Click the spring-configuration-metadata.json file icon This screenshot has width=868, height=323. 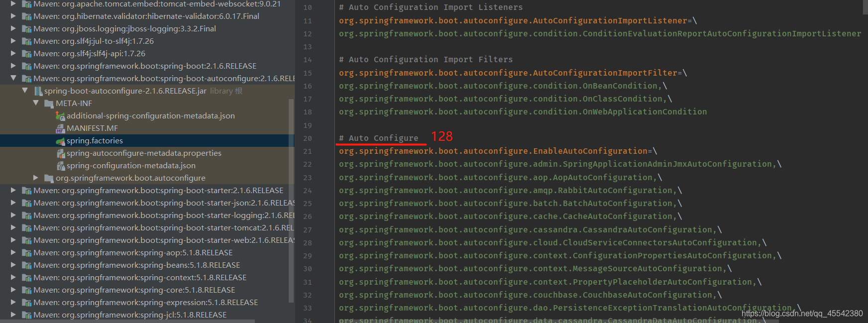60,166
